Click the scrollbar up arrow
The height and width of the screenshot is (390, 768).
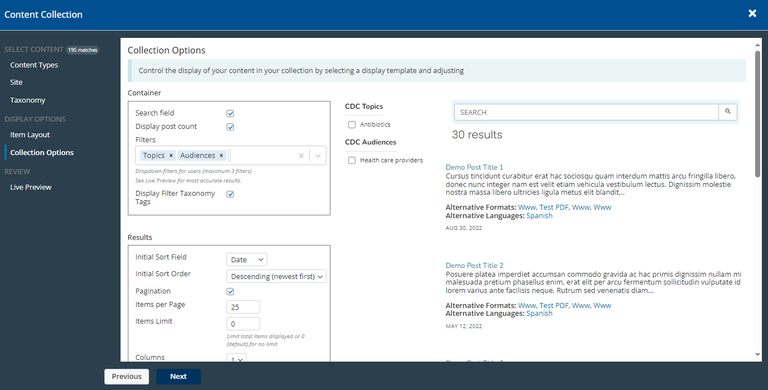[x=758, y=45]
